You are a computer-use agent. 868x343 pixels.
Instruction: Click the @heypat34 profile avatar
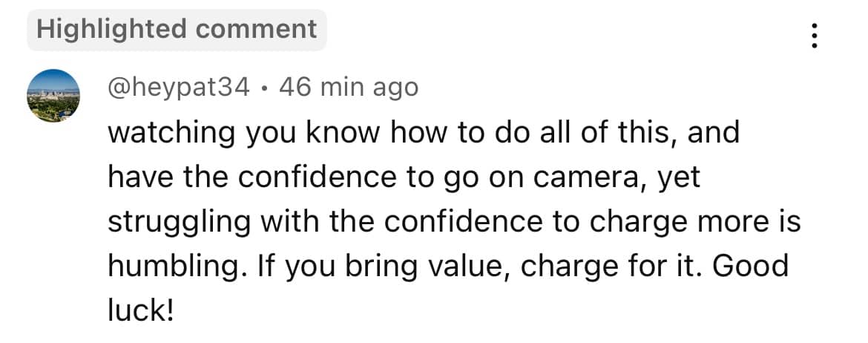53,95
